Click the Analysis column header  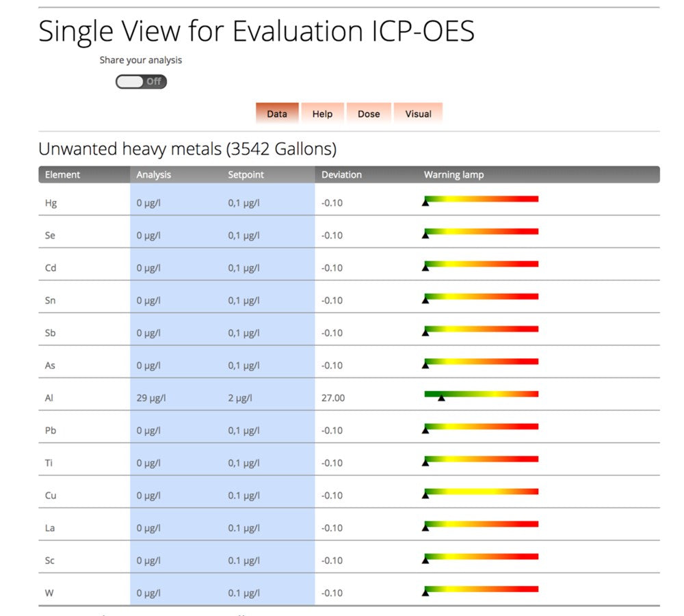(153, 174)
